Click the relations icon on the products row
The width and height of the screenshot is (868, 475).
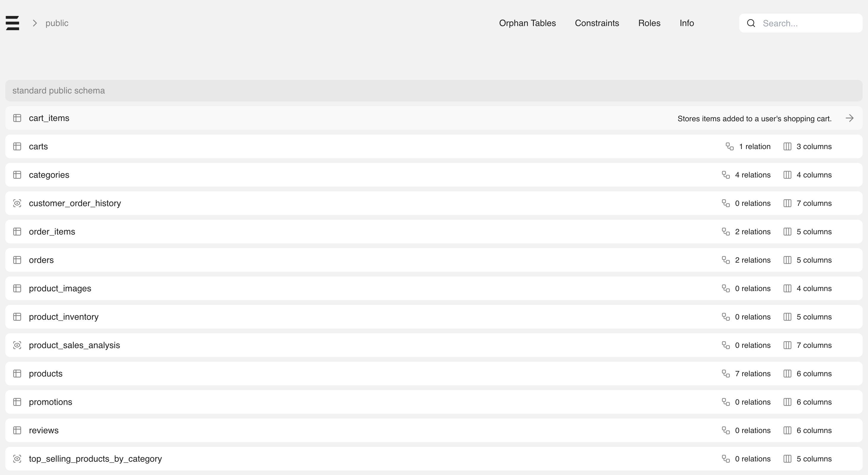click(x=726, y=373)
